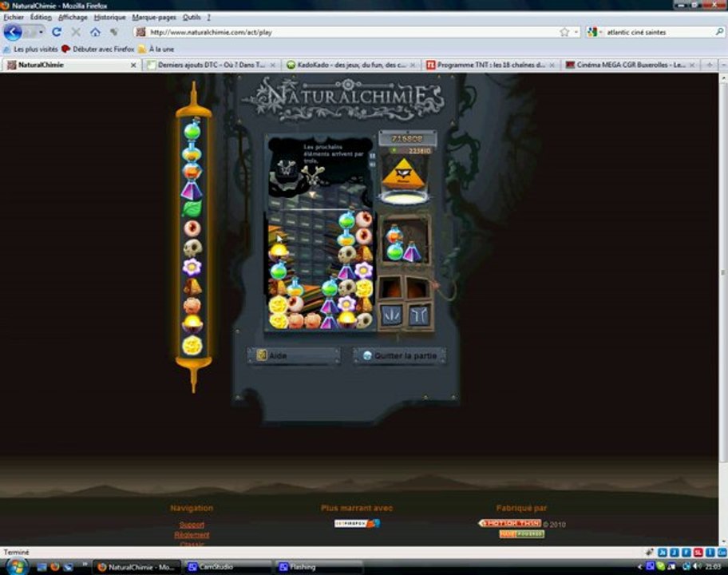Click the Aide button

click(294, 355)
